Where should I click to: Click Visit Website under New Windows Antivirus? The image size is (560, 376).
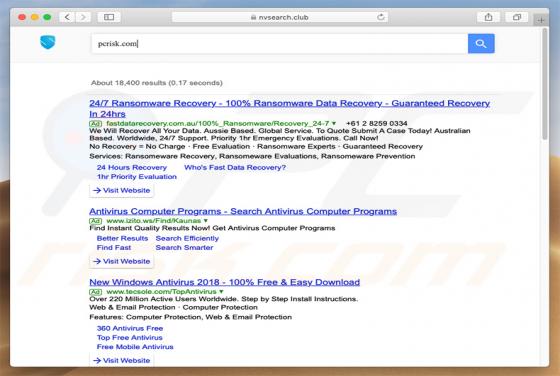click(121, 361)
